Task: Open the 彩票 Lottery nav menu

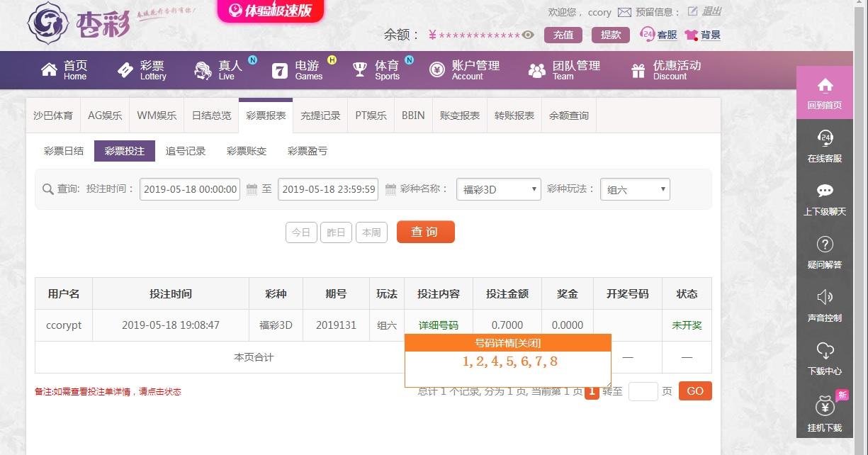Action: [x=142, y=70]
